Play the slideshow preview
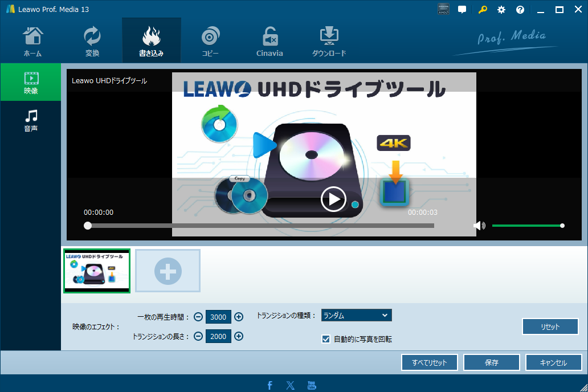Image resolution: width=588 pixels, height=392 pixels. [x=333, y=199]
